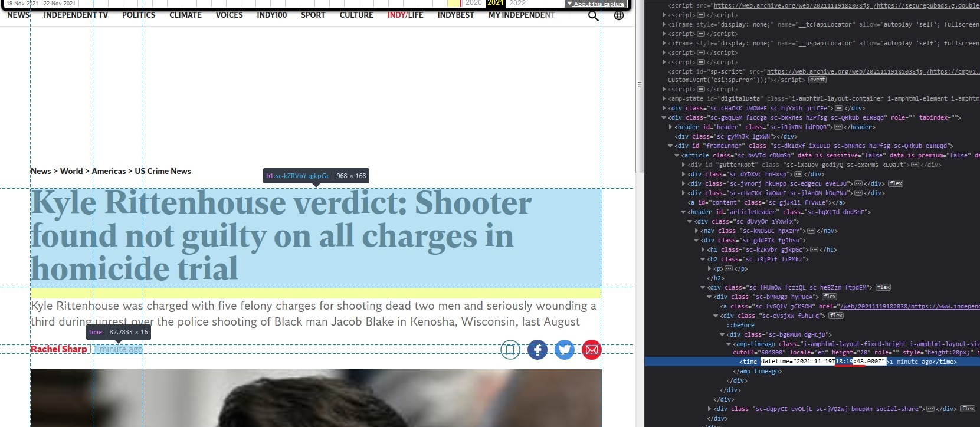Click the 'News' breadcrumb link
The image size is (980, 427).
click(x=41, y=171)
